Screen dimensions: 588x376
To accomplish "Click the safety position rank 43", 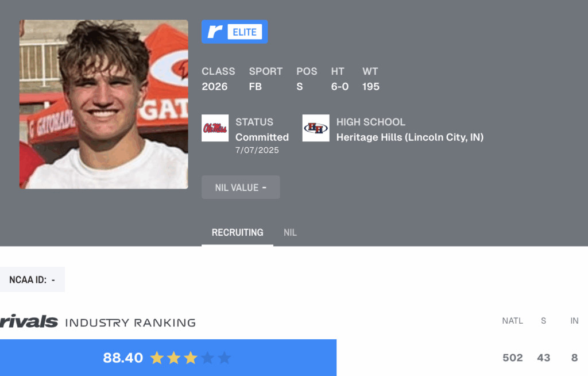I will [x=543, y=358].
